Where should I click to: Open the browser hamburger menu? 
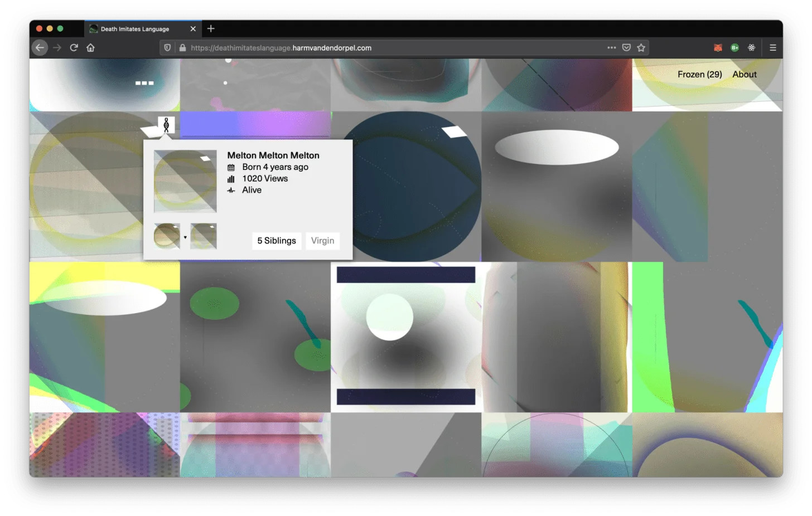[773, 48]
